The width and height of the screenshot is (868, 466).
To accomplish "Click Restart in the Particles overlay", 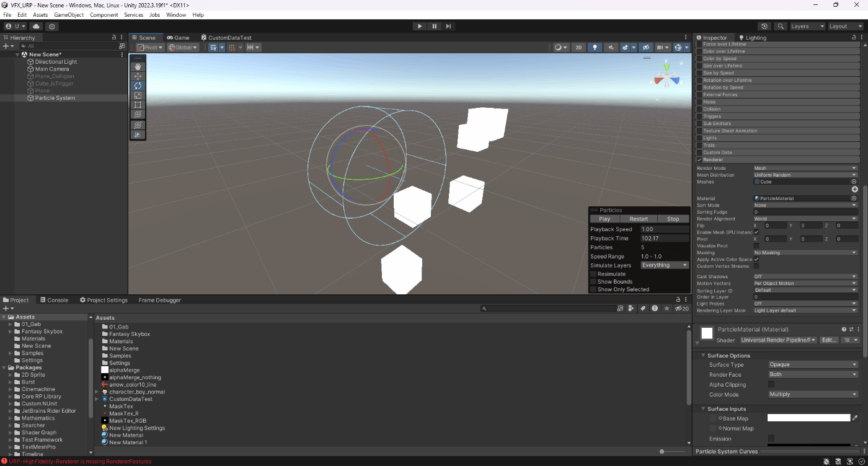I will click(x=639, y=219).
